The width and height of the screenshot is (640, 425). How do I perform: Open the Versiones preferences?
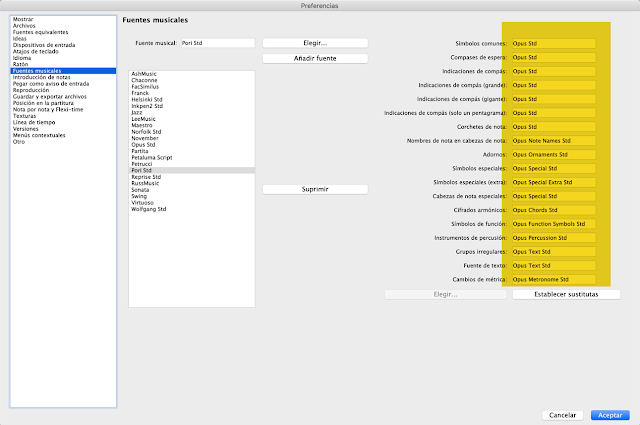pos(26,129)
